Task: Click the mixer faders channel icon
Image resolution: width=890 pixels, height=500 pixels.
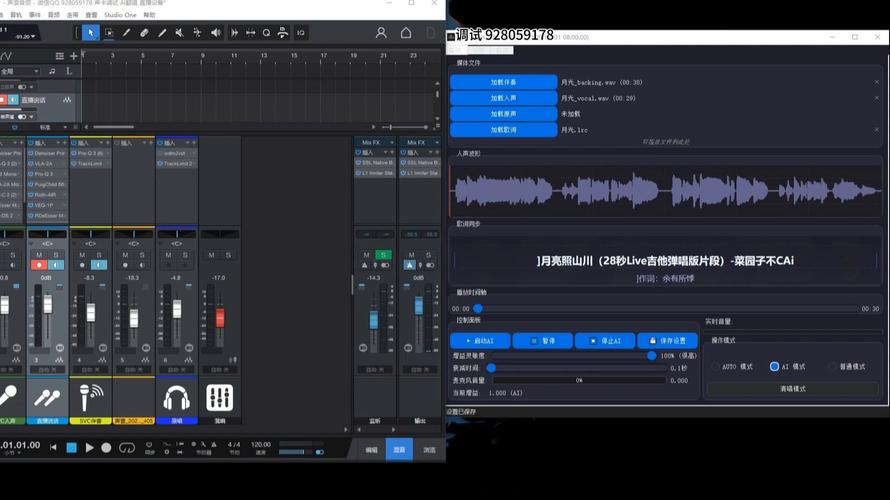Action: [x=220, y=397]
